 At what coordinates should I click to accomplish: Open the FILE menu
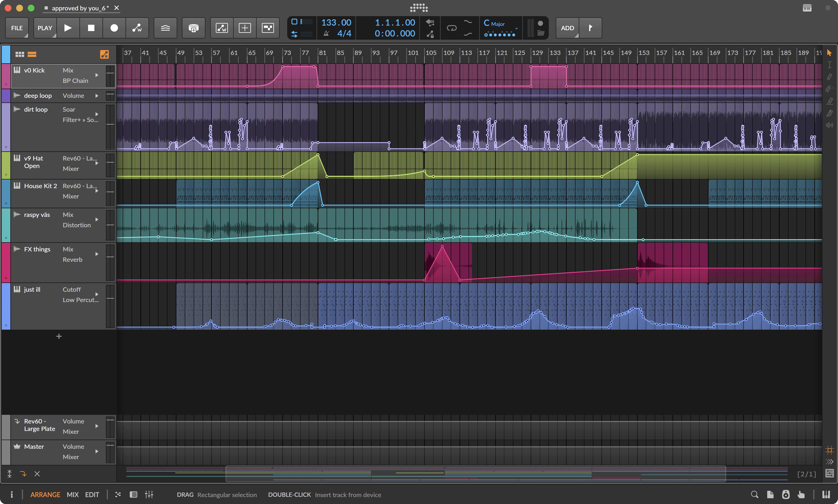(x=17, y=28)
